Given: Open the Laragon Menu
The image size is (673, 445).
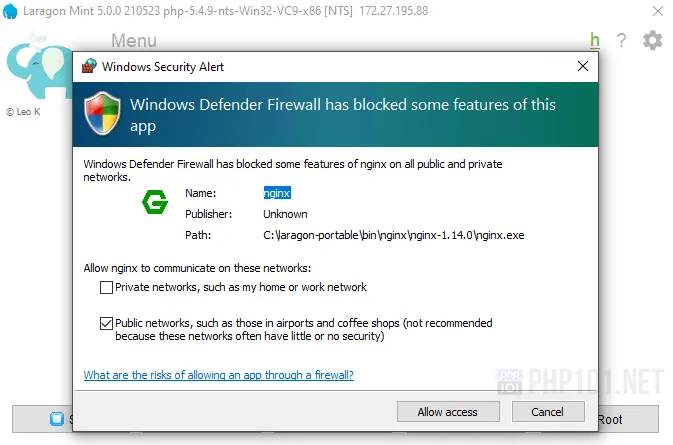Looking at the screenshot, I should [133, 41].
